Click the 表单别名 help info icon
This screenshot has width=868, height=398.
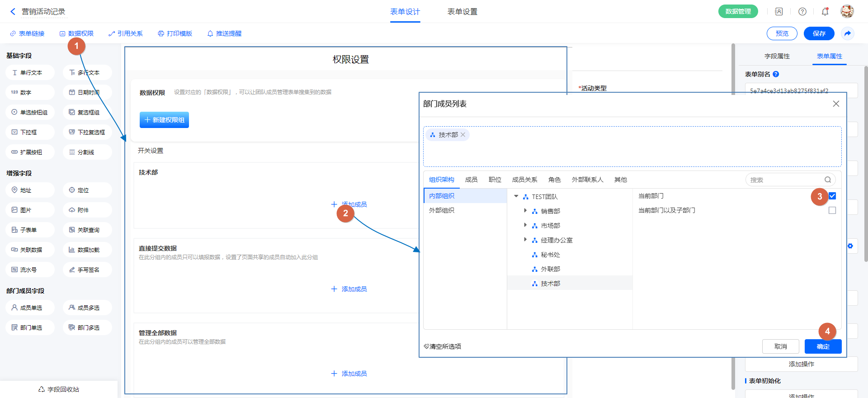point(776,74)
